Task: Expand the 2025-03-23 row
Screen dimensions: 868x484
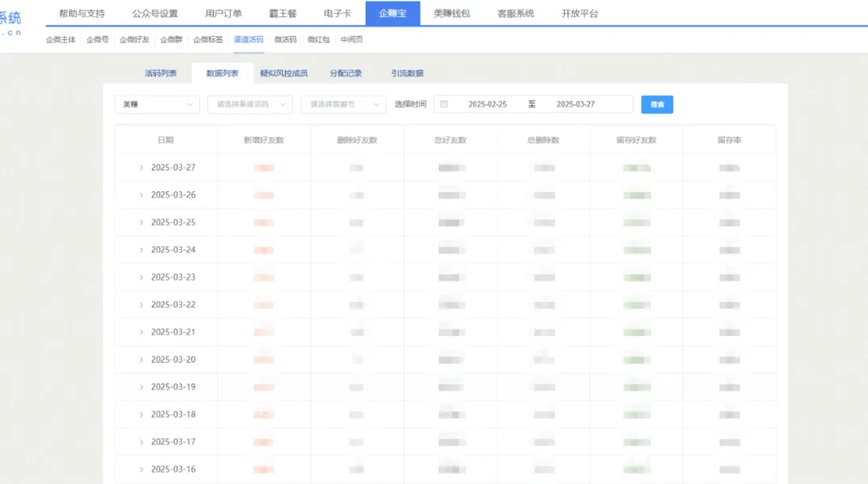Action: pos(141,277)
